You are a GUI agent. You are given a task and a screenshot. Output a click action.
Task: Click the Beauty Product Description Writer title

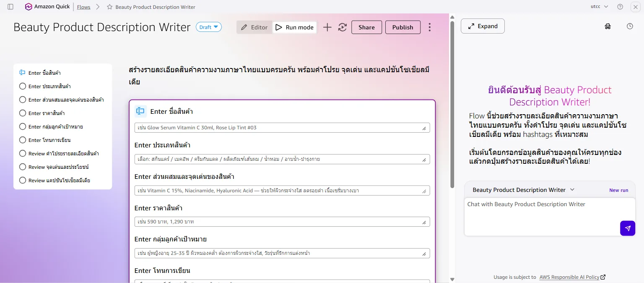(102, 27)
